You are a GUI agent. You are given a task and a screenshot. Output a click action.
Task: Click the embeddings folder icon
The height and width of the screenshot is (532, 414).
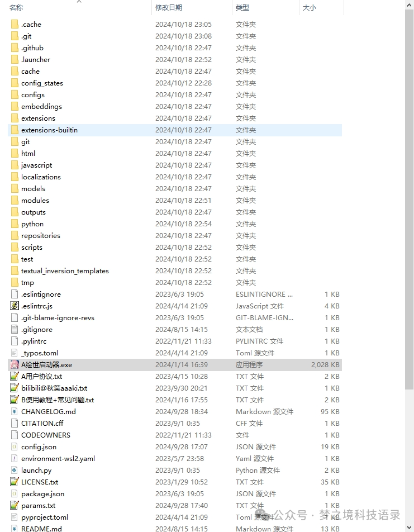(15, 107)
